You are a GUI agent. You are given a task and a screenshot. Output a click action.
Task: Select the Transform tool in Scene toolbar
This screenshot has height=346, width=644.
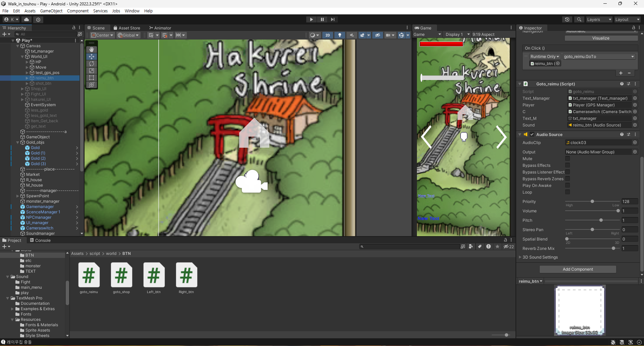point(92,85)
